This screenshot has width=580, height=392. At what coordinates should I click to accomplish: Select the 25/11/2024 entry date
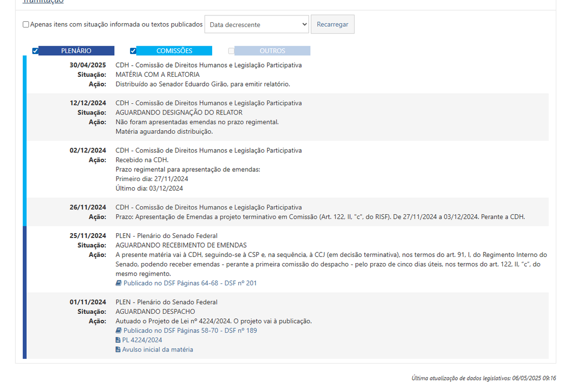point(88,236)
